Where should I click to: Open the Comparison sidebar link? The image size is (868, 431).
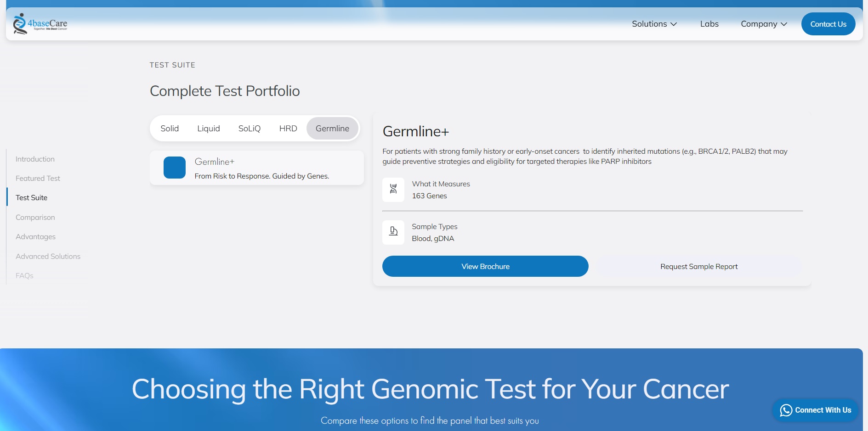click(x=35, y=217)
